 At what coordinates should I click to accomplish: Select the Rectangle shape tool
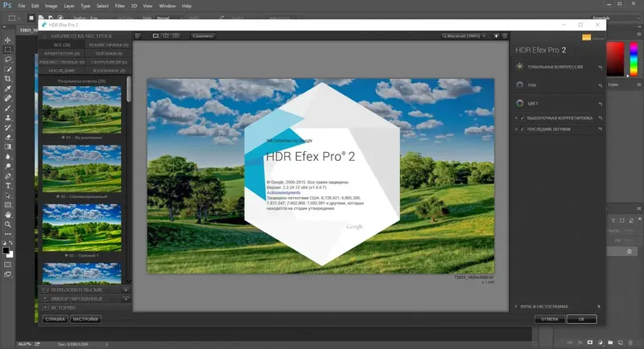pyautogui.click(x=8, y=205)
